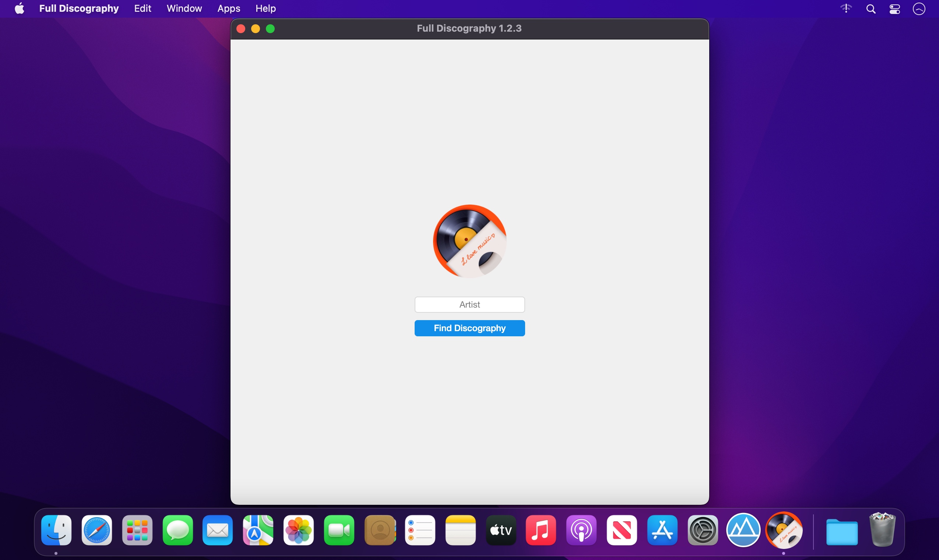Open the Apps menu
939x560 pixels.
pos(229,8)
